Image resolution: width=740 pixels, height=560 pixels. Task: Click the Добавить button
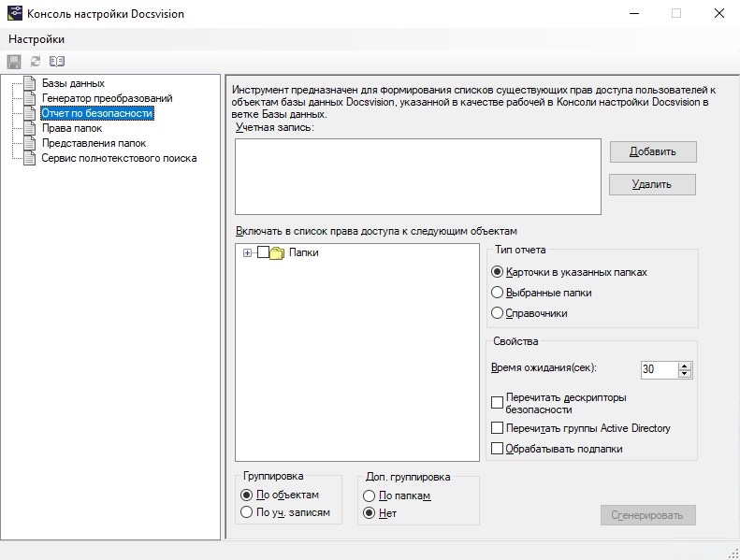652,151
